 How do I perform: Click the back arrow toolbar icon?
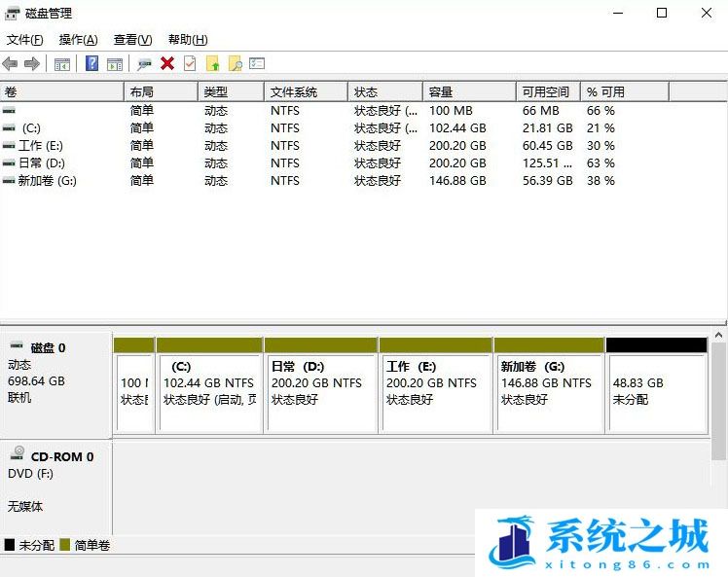11,63
